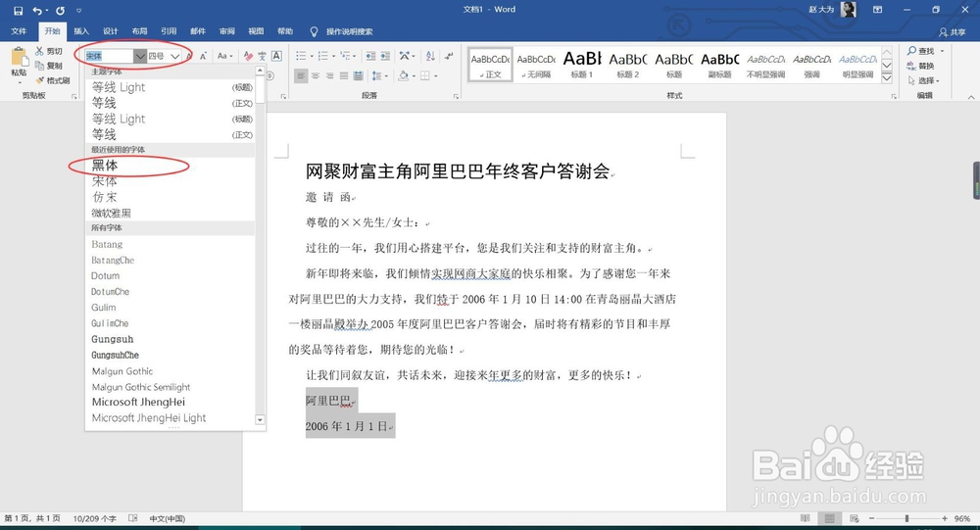Apply the 明显强调 style

(x=857, y=65)
